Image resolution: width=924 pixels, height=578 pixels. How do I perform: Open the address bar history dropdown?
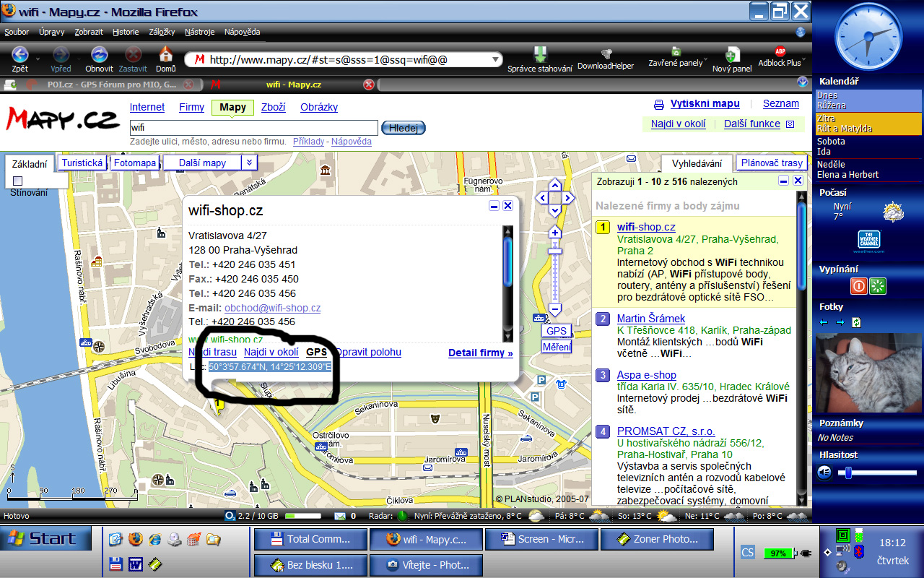[x=495, y=60]
